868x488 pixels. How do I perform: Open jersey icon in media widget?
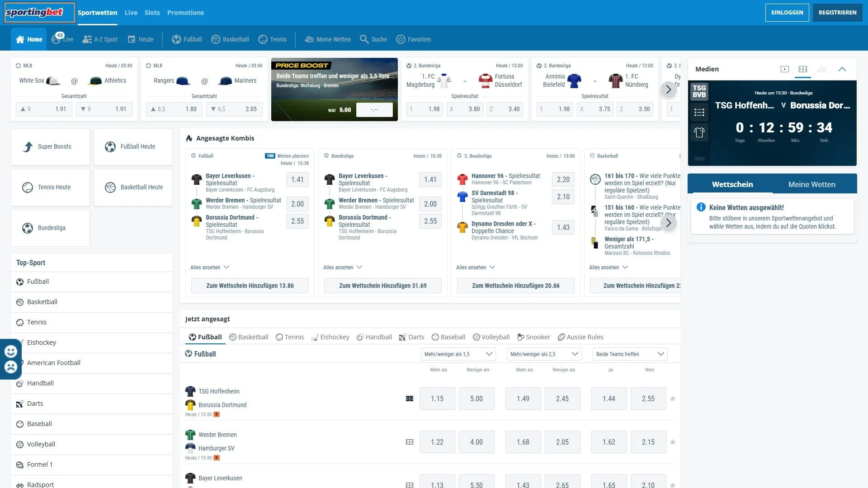coord(699,133)
